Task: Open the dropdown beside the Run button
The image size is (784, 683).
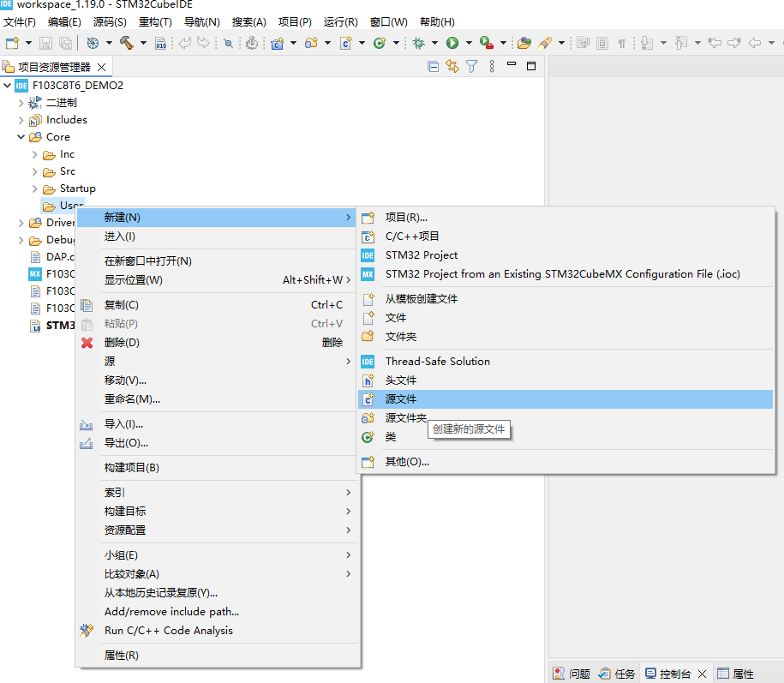Action: pos(469,44)
